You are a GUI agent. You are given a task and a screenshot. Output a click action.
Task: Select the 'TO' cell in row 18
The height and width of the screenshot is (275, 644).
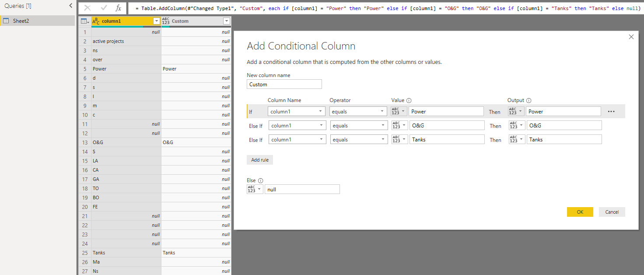click(x=126, y=188)
